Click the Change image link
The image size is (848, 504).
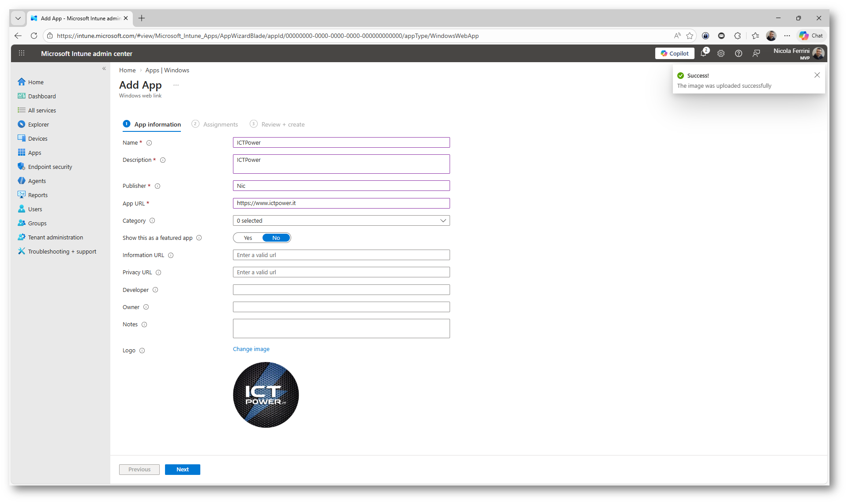click(x=251, y=349)
